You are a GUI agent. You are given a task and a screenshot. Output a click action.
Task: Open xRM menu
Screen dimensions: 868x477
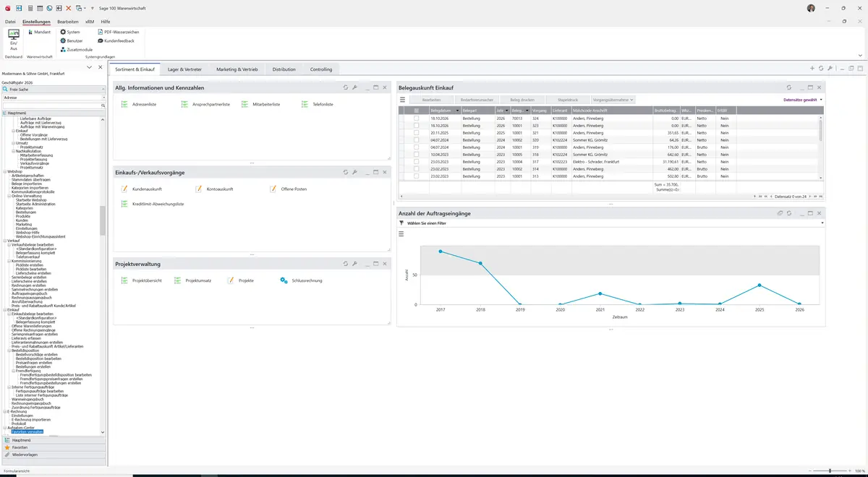90,22
